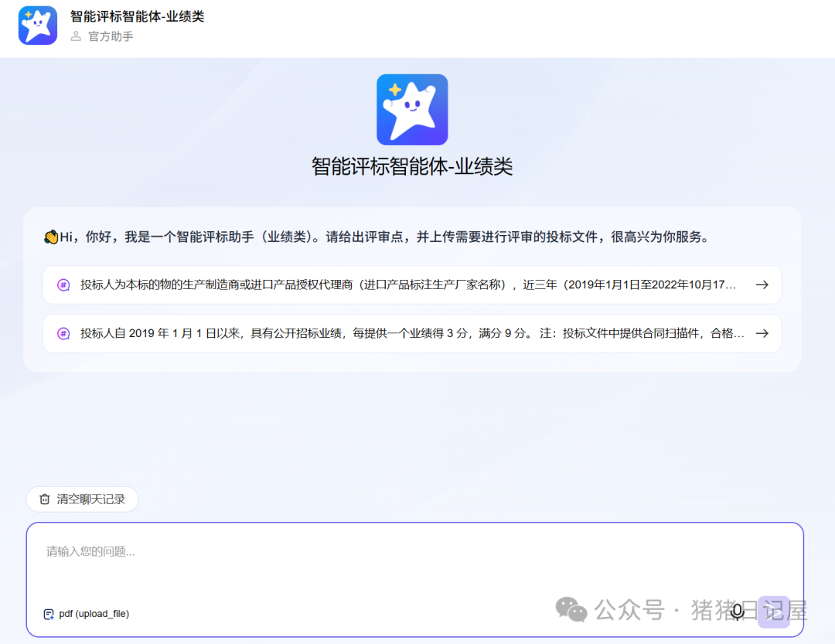Click the large star mascot avatar above the title

click(412, 109)
